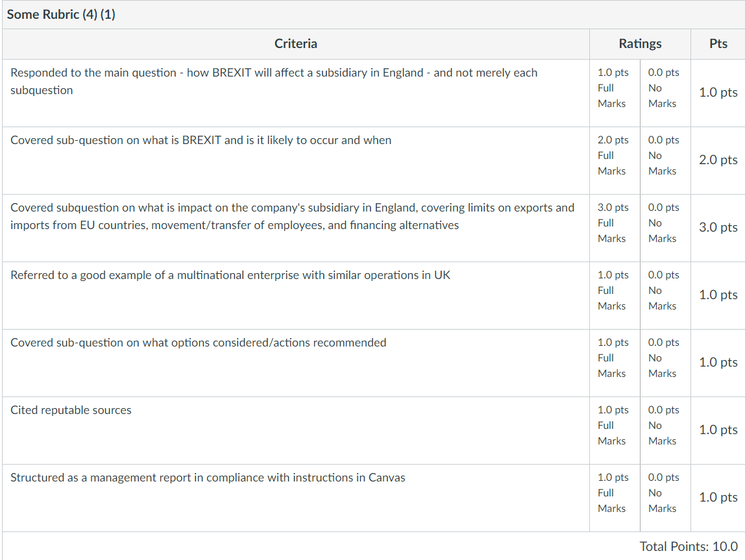Click the Some Rubric (4) (1) title
Viewport: 745px width, 560px height.
pyautogui.click(x=61, y=14)
